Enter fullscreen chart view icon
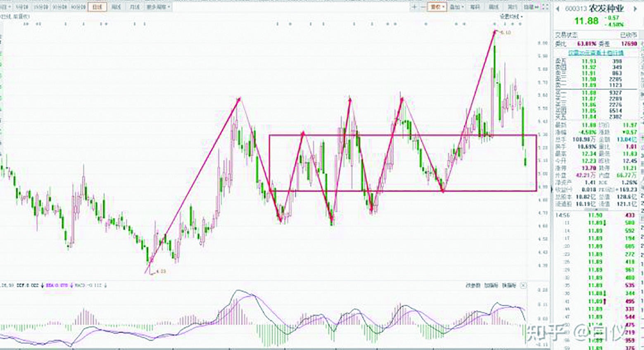Image resolution: width=644 pixels, height=350 pixels. click(x=545, y=7)
